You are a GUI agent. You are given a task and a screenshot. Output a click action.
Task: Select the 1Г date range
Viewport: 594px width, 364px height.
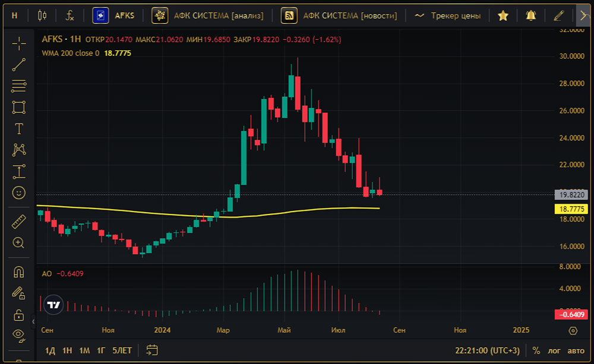pos(101,350)
